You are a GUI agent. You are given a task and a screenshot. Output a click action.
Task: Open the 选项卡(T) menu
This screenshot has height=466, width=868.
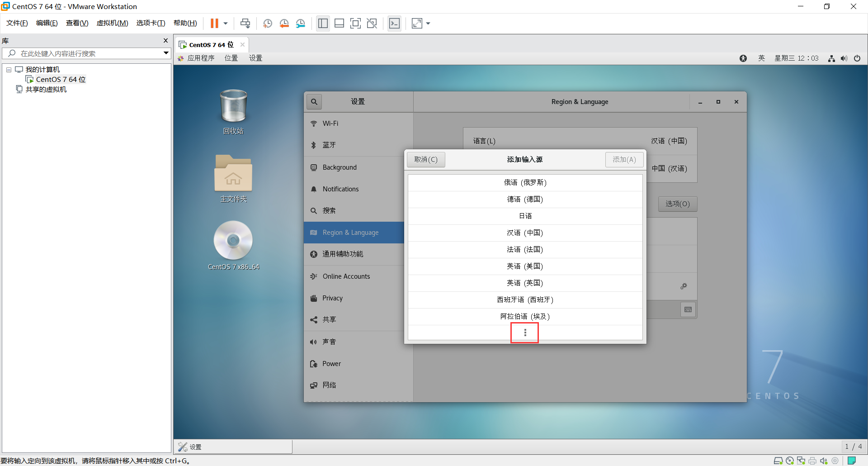coord(151,23)
